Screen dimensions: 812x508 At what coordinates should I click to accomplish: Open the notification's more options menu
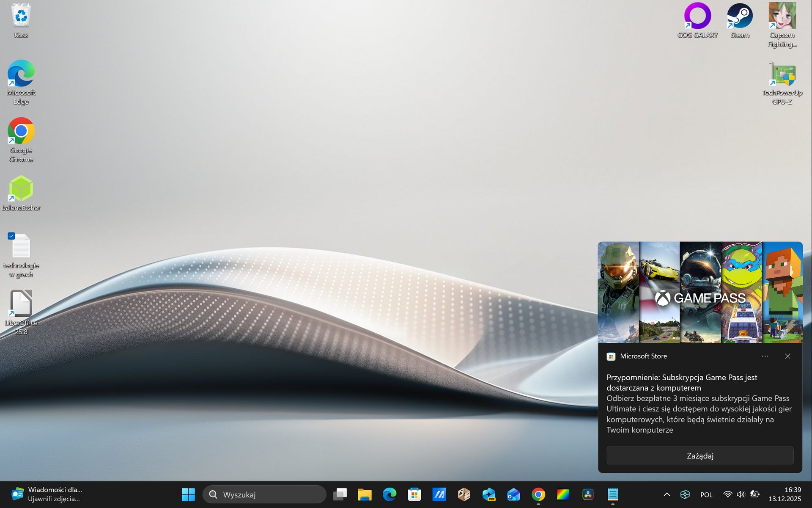(x=765, y=356)
